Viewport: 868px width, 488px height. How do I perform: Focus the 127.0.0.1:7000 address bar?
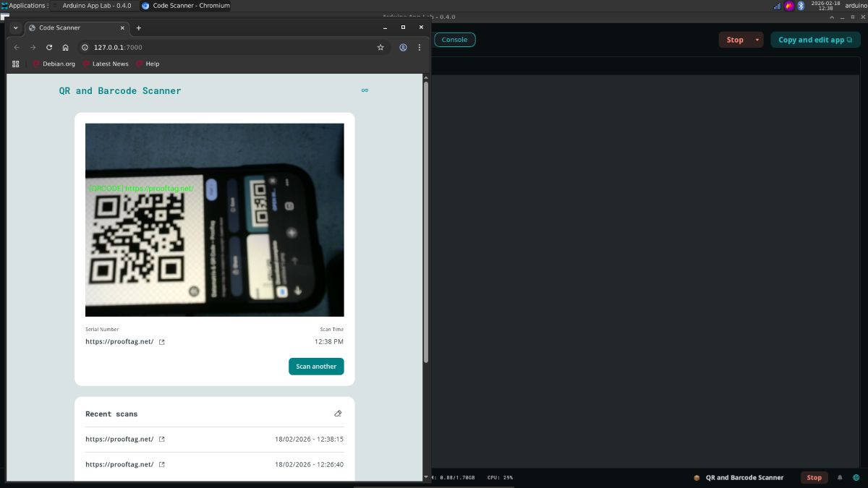[231, 47]
